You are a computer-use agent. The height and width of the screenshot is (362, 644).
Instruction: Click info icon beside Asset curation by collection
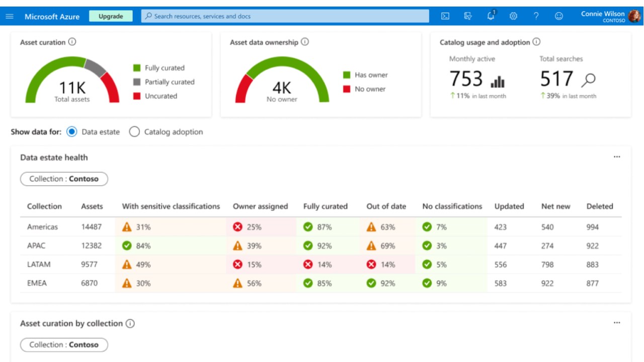point(130,323)
